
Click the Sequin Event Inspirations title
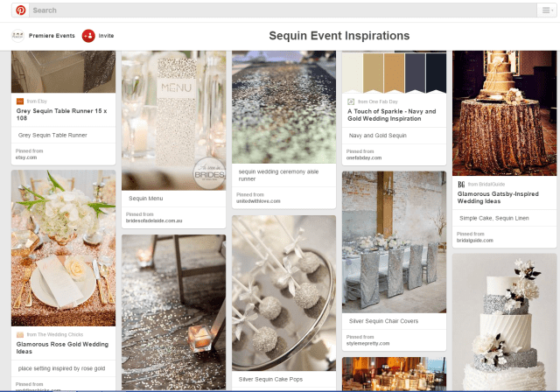(339, 36)
